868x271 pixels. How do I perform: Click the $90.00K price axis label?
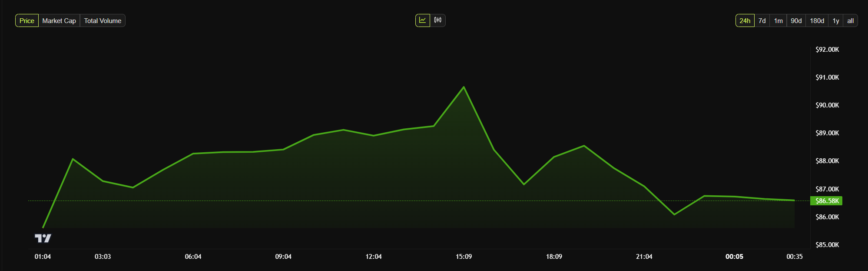click(x=827, y=105)
